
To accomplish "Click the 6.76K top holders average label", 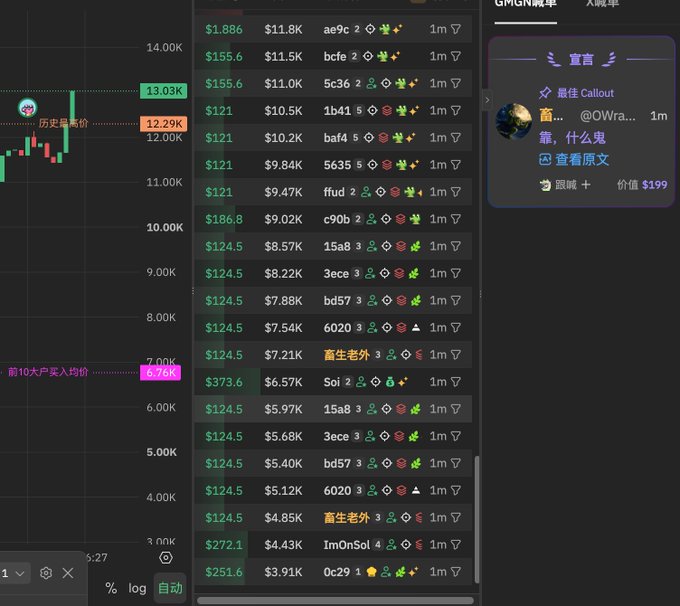I will tap(160, 373).
